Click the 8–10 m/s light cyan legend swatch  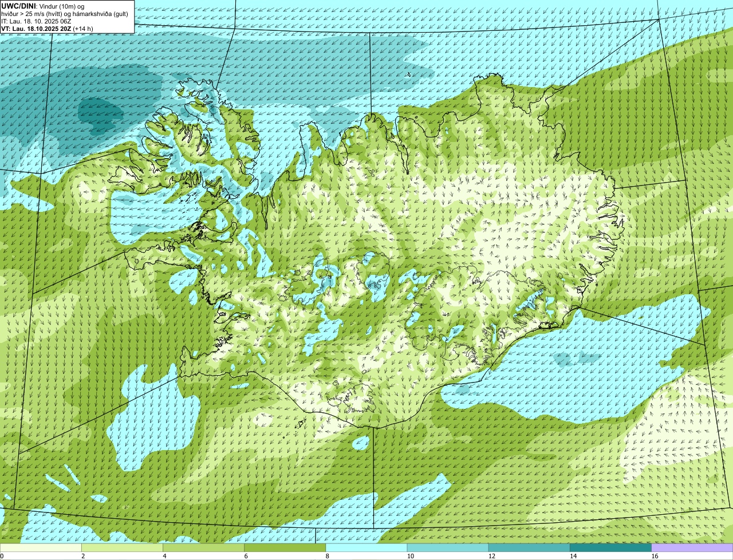click(x=366, y=547)
